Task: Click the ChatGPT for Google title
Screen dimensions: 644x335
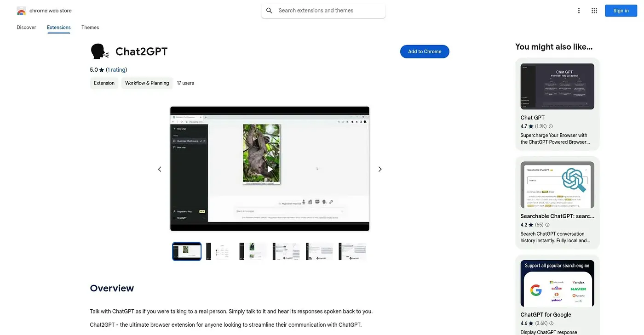Action: pos(546,315)
